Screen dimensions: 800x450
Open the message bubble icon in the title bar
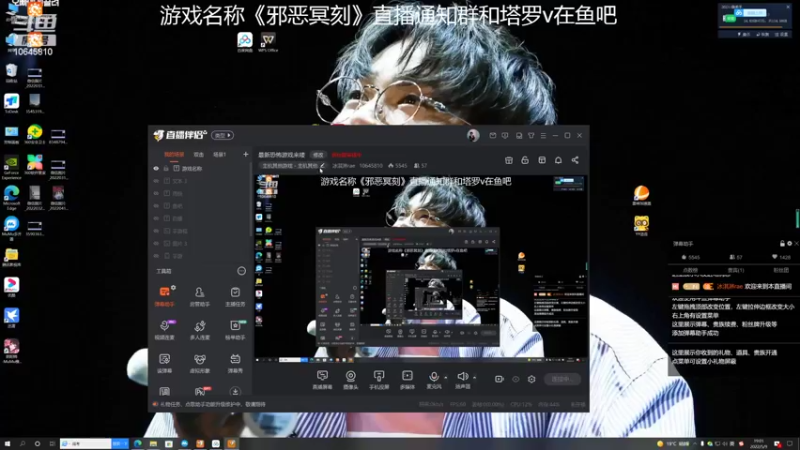pyautogui.click(x=505, y=136)
